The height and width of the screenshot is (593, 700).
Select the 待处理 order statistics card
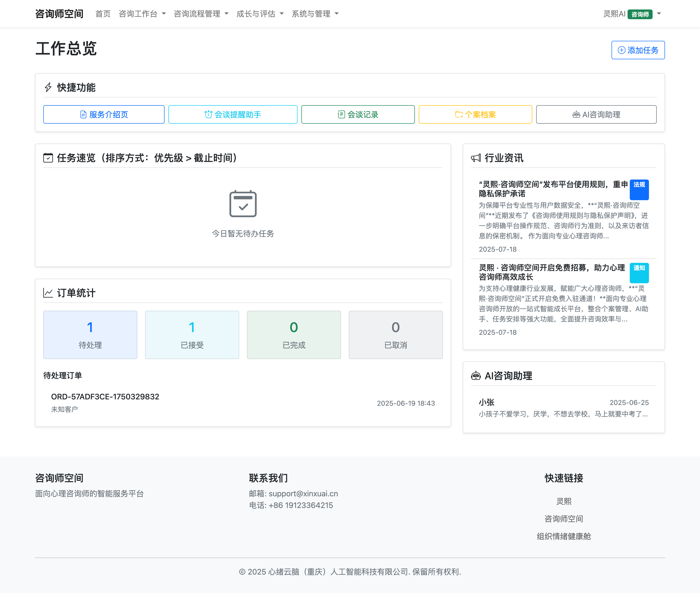(90, 335)
